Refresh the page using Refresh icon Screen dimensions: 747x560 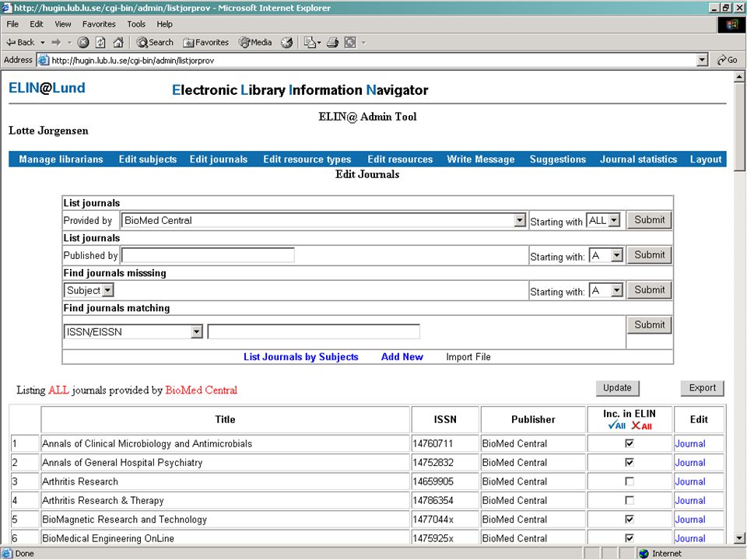(100, 42)
